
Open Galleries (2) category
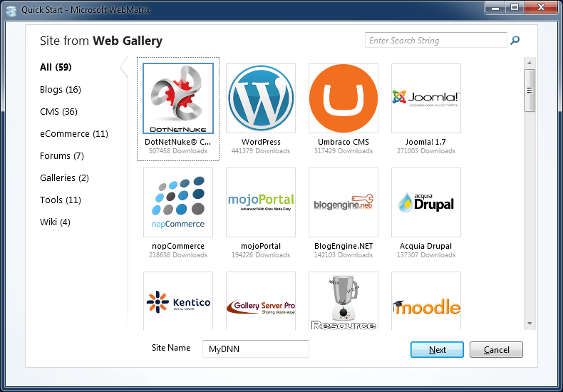(64, 177)
